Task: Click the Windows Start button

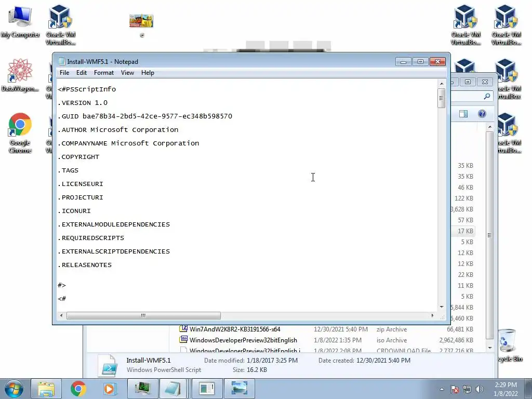Action: tap(14, 389)
